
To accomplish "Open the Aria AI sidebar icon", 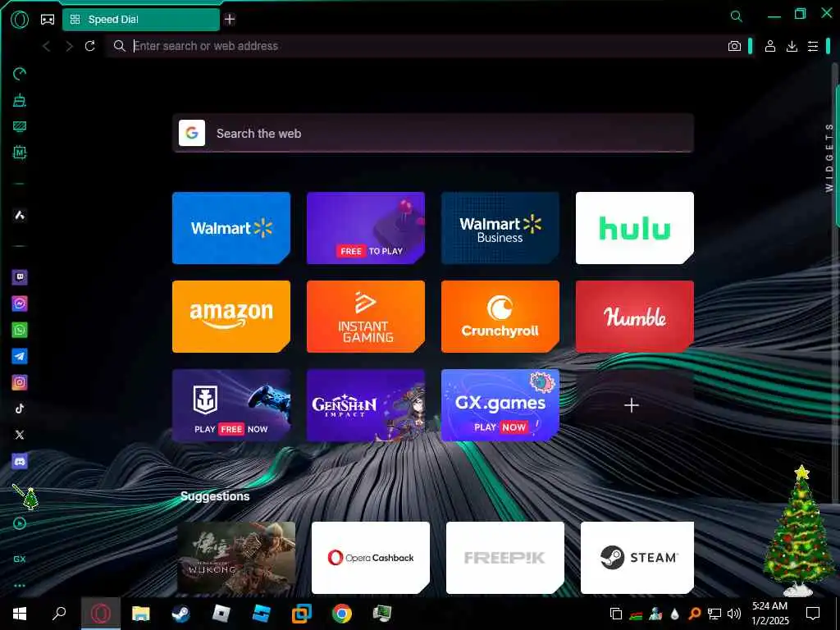I will pos(20,215).
